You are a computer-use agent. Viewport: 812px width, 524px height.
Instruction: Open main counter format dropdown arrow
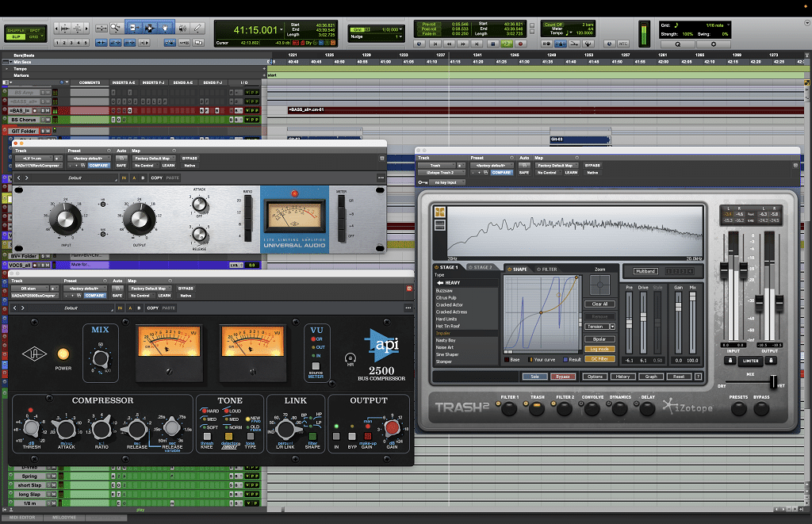282,29
